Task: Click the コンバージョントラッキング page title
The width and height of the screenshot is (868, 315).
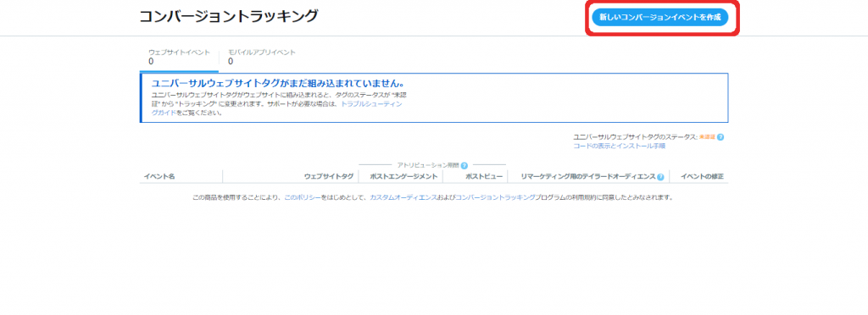Action: (229, 16)
